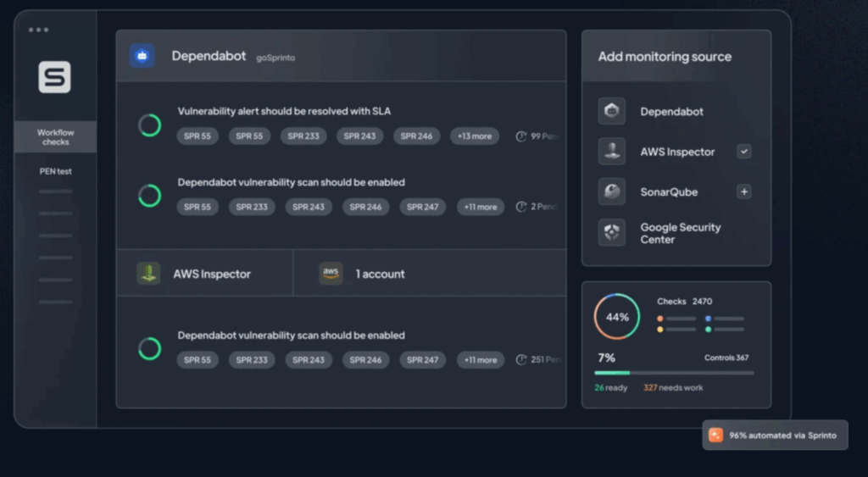Expand +11 more in AWS Inspector section
Screen dimensions: 868x477
click(x=480, y=360)
